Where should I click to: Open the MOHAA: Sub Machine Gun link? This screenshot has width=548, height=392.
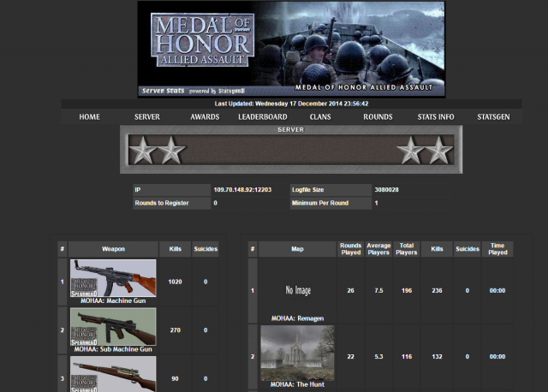tap(113, 349)
